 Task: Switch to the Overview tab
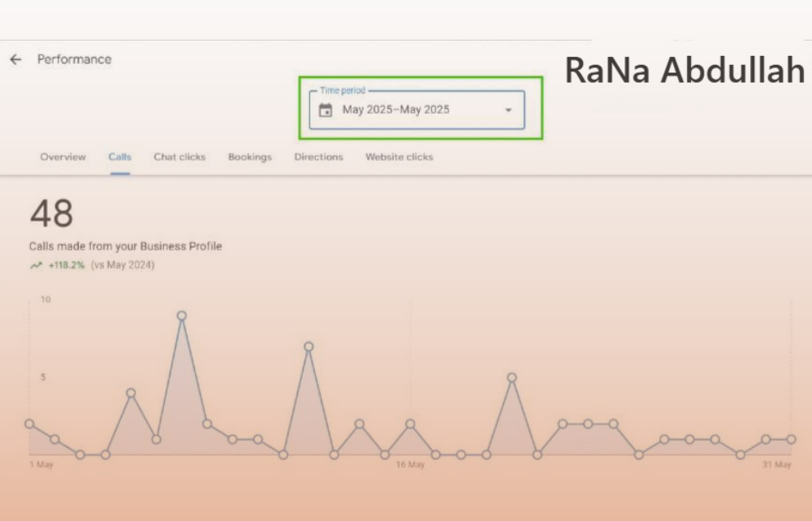point(63,157)
